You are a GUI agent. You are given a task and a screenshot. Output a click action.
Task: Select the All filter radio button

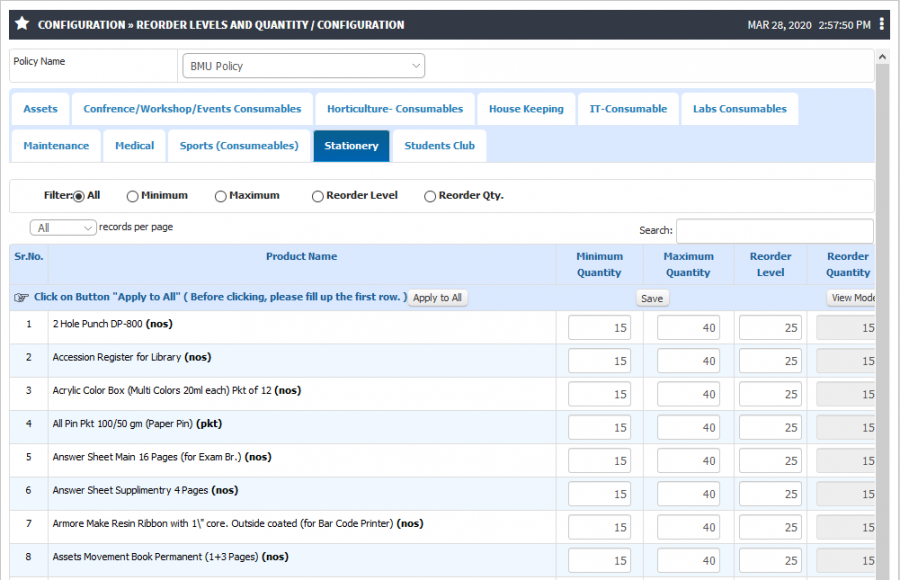[x=79, y=196]
